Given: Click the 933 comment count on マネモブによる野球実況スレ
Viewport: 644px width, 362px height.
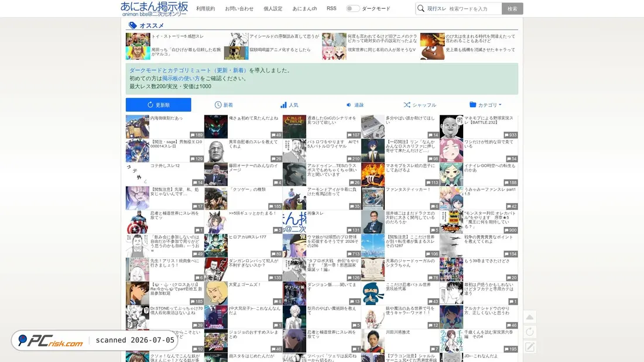Looking at the screenshot, I should point(511,135).
